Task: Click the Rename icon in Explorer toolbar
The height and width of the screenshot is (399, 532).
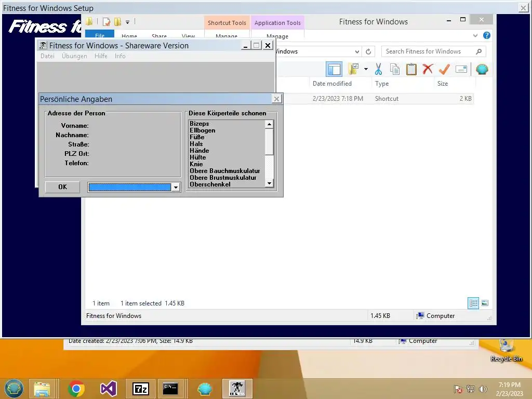Action: click(461, 69)
